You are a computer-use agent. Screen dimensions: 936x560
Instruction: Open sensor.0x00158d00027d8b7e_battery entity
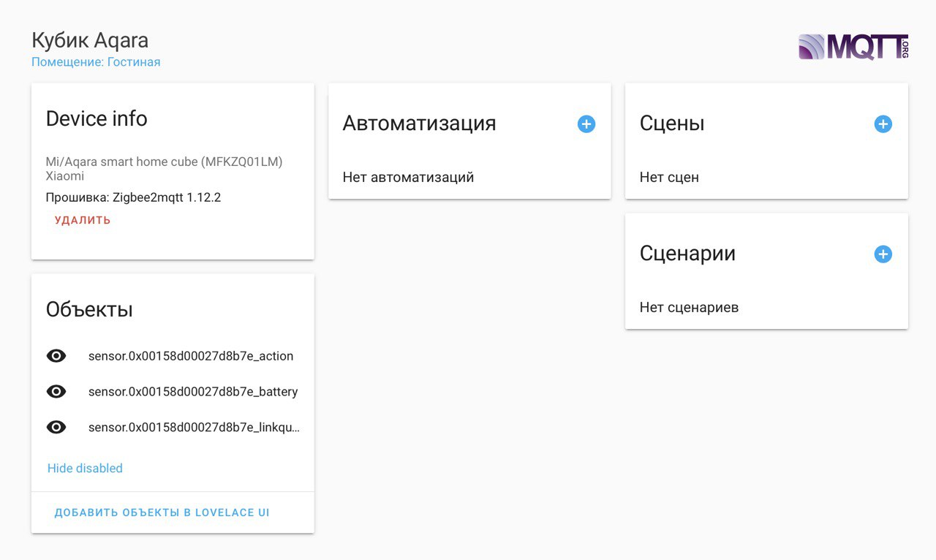coord(193,391)
